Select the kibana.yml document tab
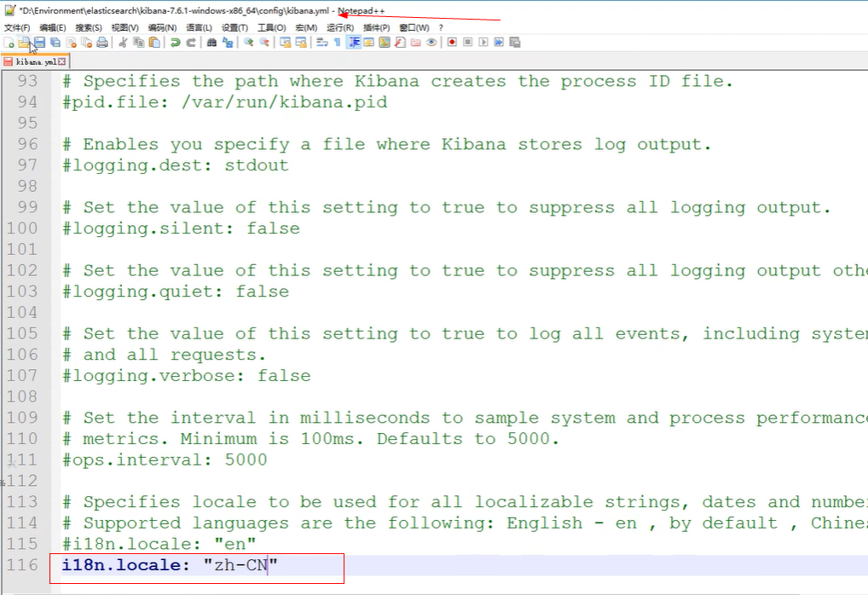 [x=34, y=62]
